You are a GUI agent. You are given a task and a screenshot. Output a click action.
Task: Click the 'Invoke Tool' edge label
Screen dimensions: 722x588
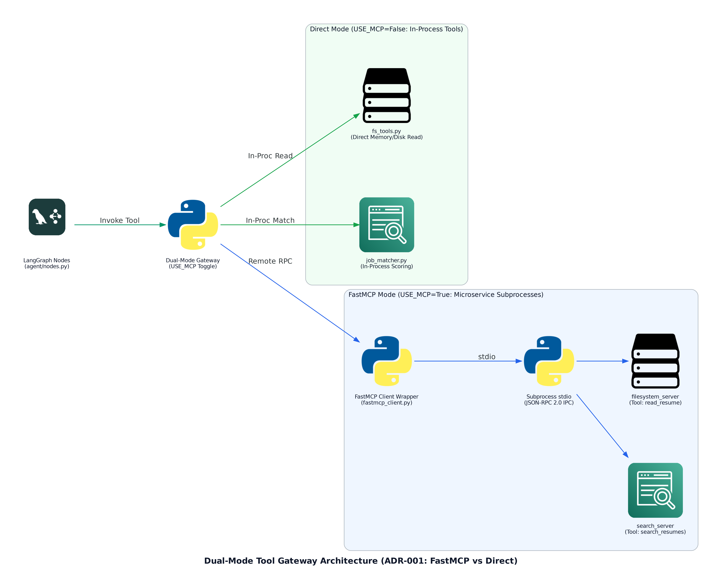click(120, 220)
